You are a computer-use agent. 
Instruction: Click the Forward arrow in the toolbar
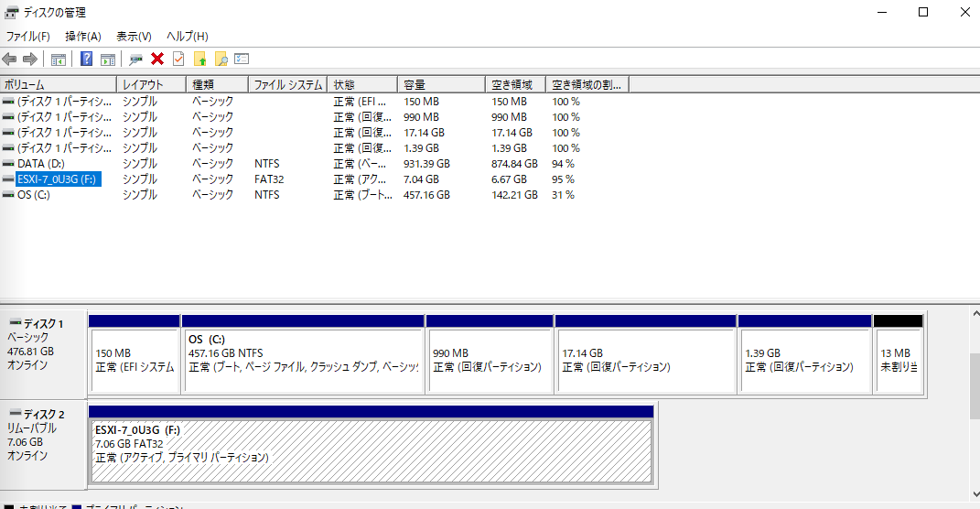point(29,60)
